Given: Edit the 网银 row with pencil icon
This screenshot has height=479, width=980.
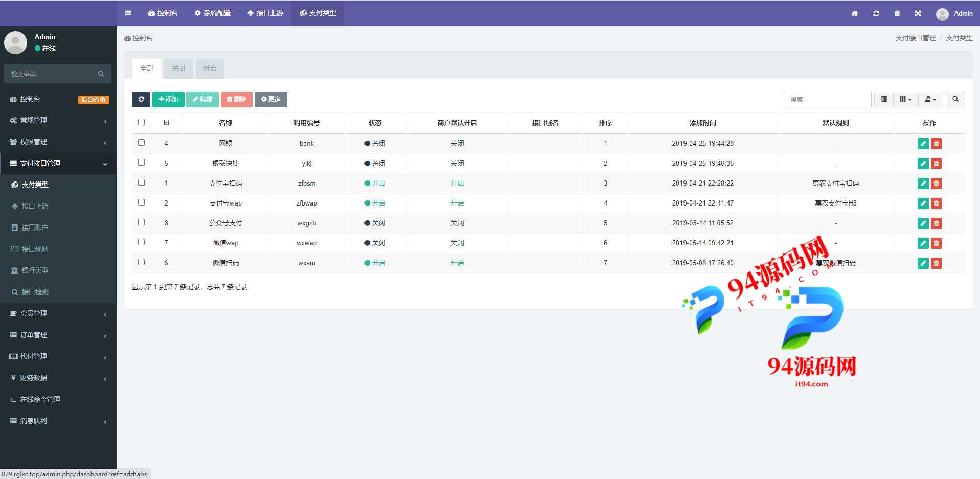Looking at the screenshot, I should coord(923,144).
